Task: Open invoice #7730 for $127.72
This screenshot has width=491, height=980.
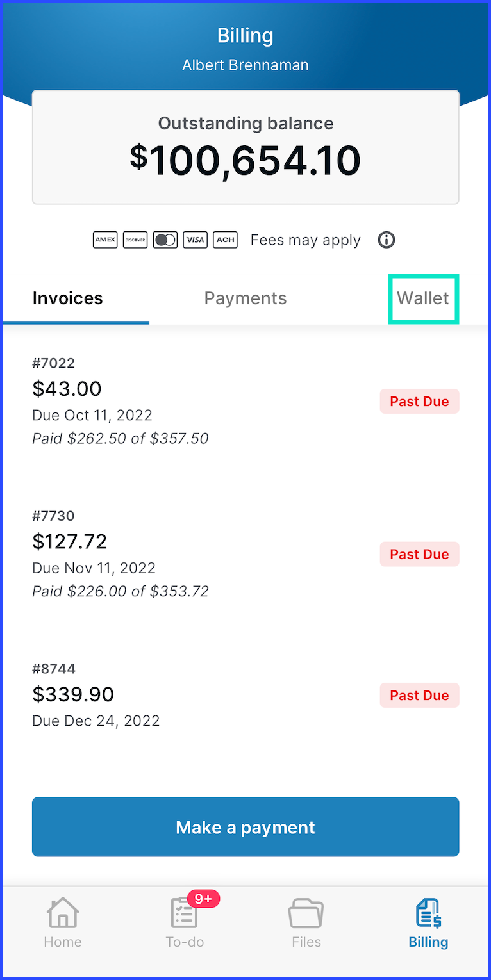Action: pyautogui.click(x=246, y=554)
